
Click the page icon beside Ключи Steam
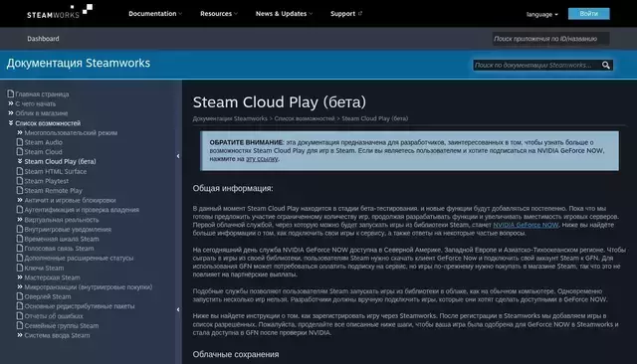click(20, 268)
